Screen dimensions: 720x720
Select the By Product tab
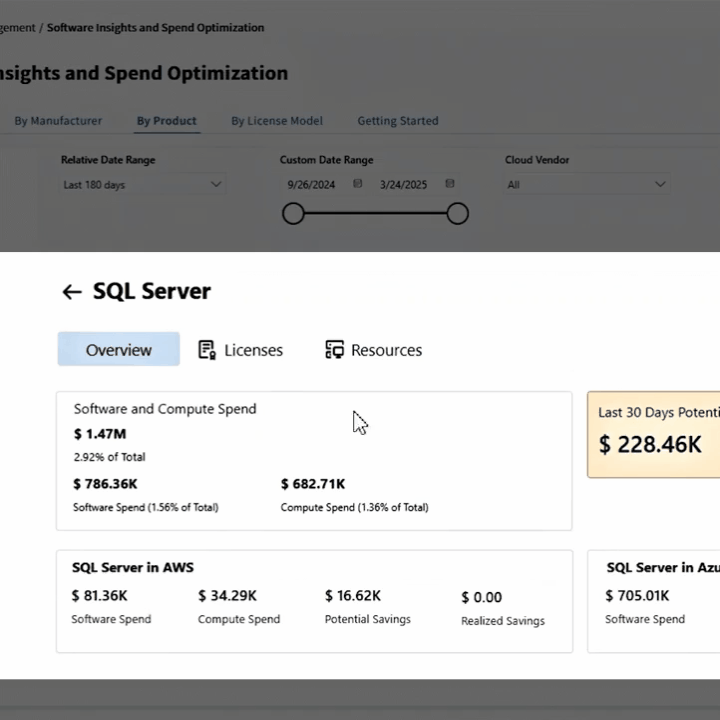pyautogui.click(x=166, y=121)
